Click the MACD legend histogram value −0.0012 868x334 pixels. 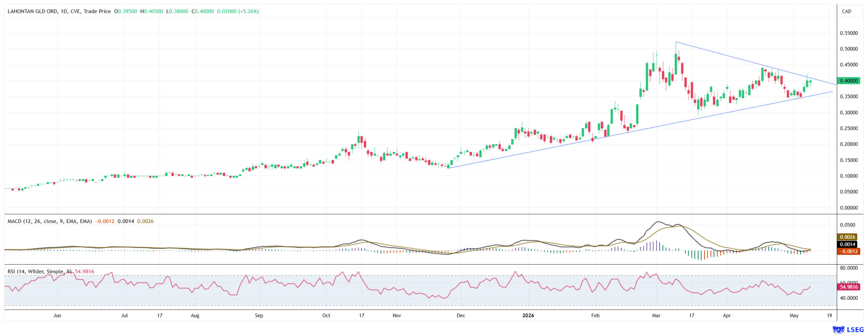point(105,221)
